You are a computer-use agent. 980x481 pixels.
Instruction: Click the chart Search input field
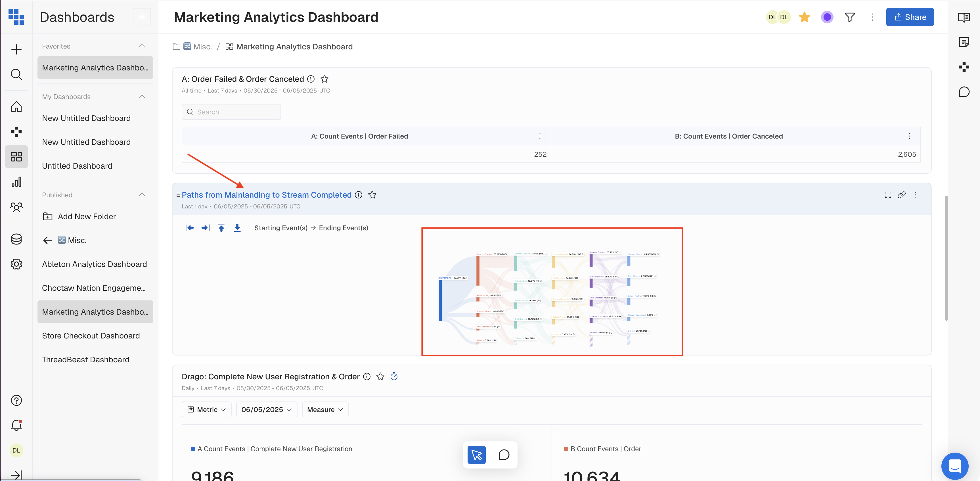tap(231, 112)
